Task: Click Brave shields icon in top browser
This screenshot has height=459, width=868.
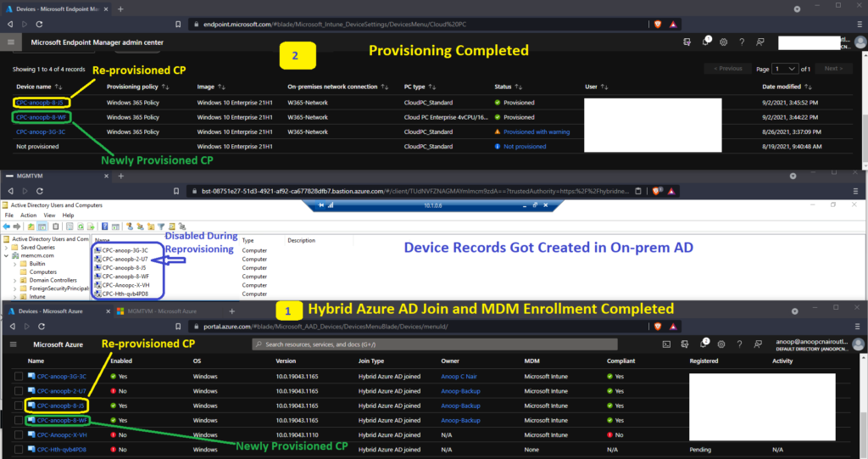Action: [x=658, y=24]
